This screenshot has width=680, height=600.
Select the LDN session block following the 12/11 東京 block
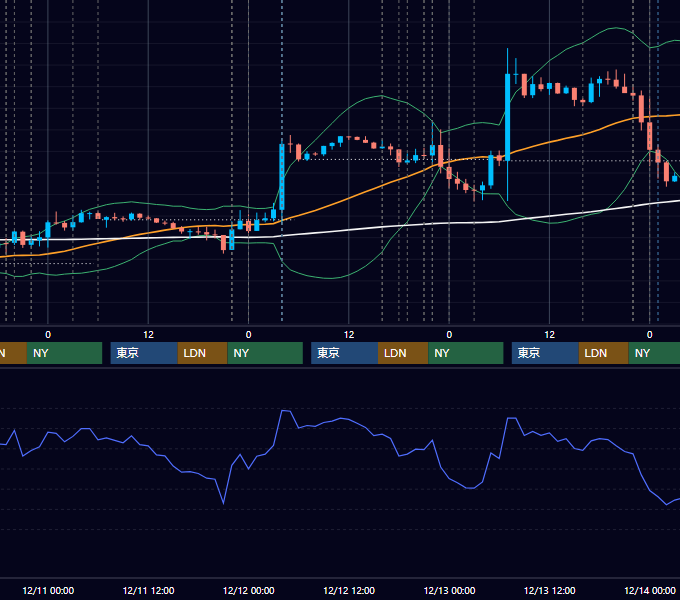click(x=203, y=353)
